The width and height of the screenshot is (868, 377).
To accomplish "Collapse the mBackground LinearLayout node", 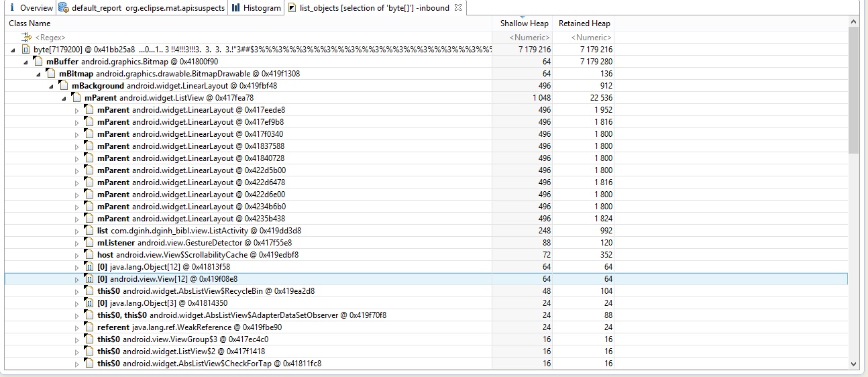I will tap(52, 86).
